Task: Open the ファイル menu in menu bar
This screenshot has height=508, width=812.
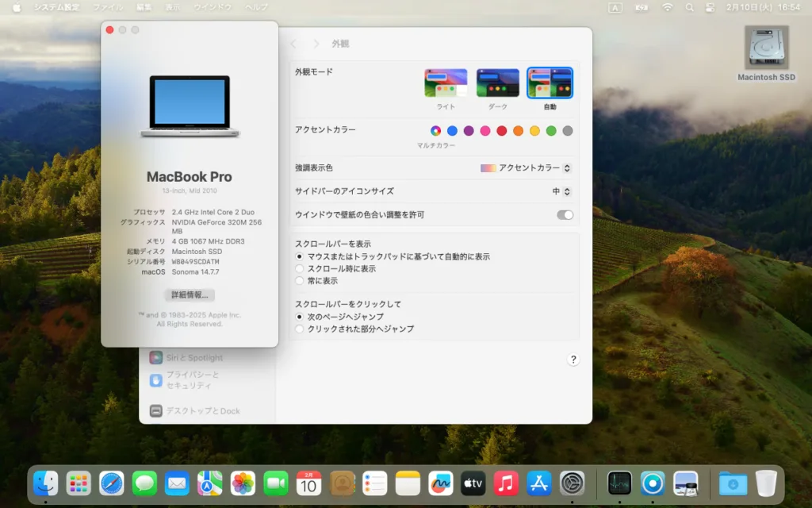Action: pos(108,7)
